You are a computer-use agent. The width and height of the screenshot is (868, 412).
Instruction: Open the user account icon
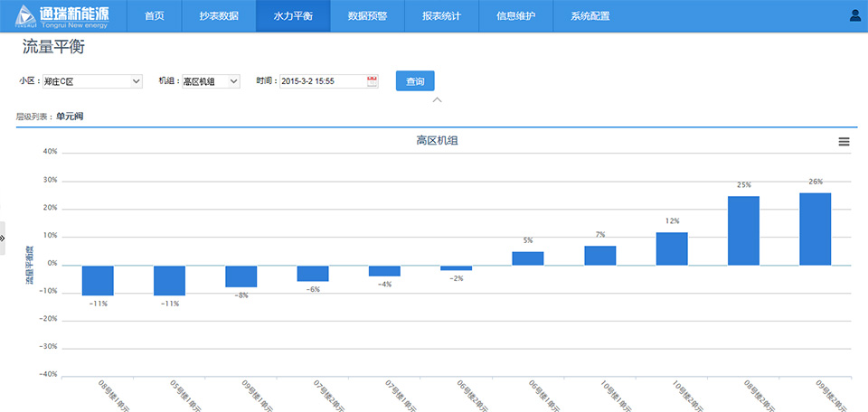point(856,15)
